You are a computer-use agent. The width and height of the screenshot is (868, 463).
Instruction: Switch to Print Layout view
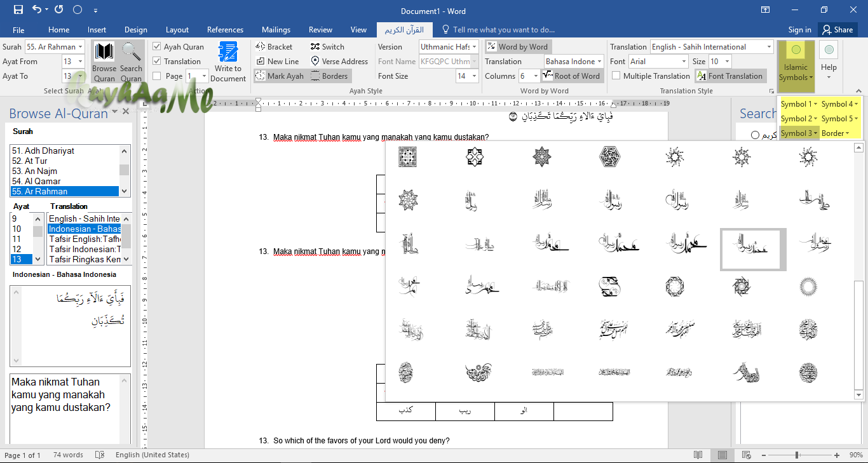(x=722, y=455)
